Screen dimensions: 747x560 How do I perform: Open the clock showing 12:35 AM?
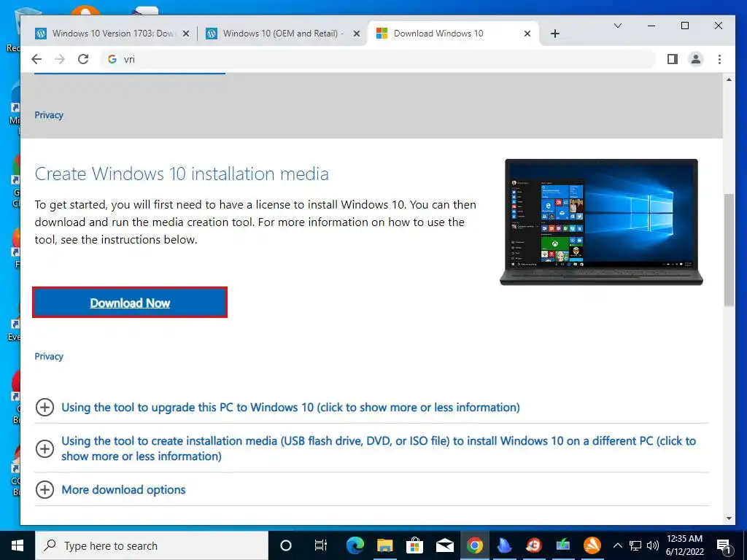tap(684, 545)
